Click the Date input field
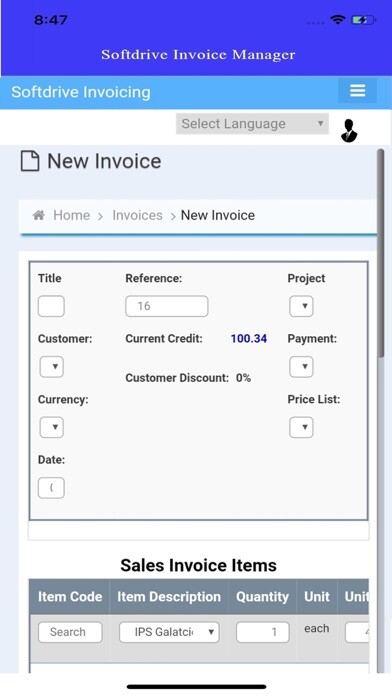 pyautogui.click(x=51, y=488)
